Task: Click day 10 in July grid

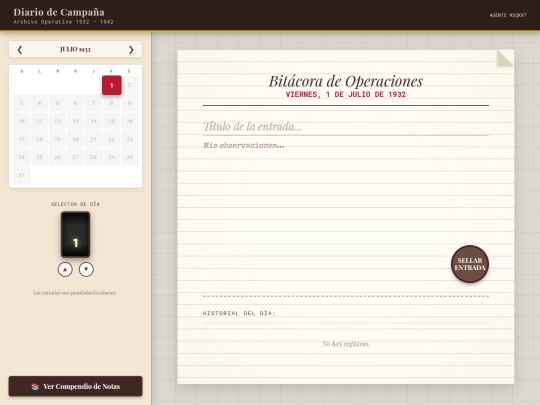Action: 21,121
